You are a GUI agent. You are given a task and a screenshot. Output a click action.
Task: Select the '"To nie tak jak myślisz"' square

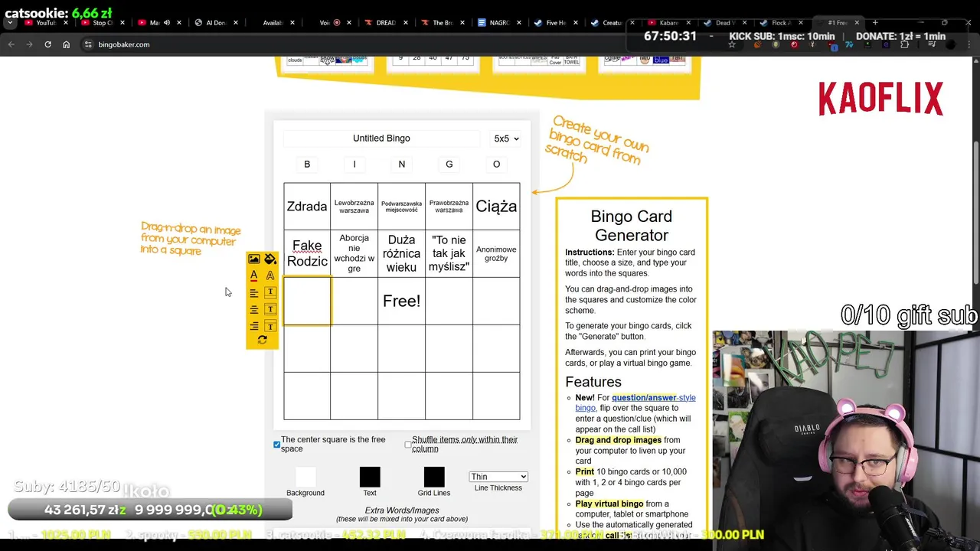coord(449,253)
